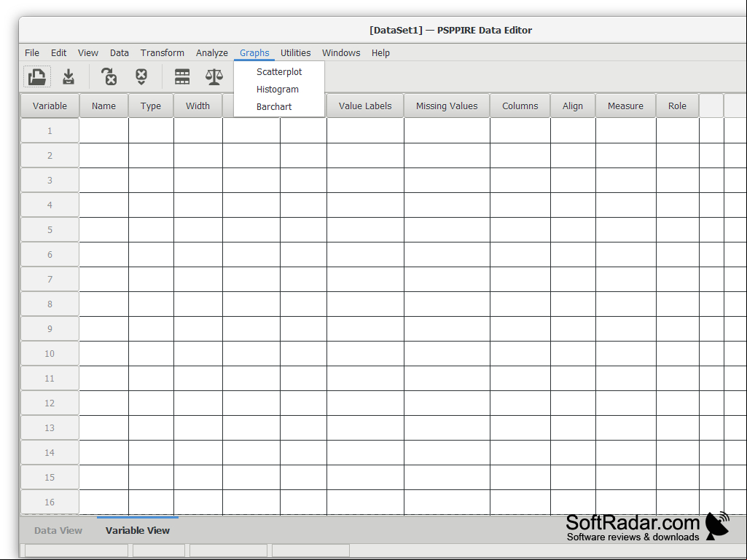Choose Barchart from the Graphs menu
Viewport: 747px width, 560px height.
pos(279,106)
